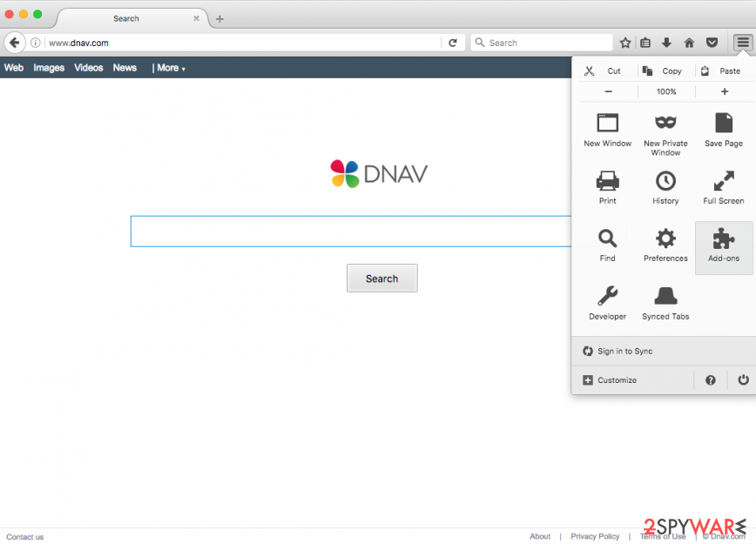Image resolution: width=756 pixels, height=544 pixels.
Task: Increase page zoom with the plus control
Action: [x=724, y=91]
